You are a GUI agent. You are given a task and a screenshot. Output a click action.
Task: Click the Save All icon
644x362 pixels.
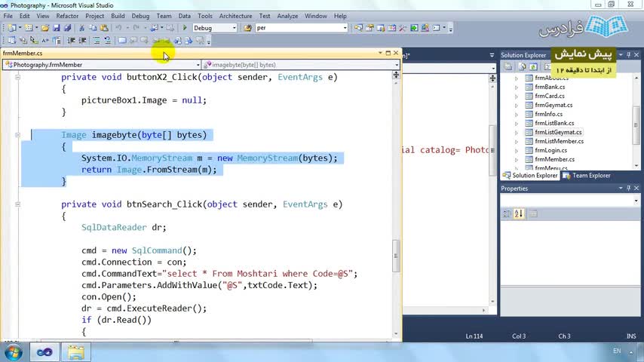point(67,28)
